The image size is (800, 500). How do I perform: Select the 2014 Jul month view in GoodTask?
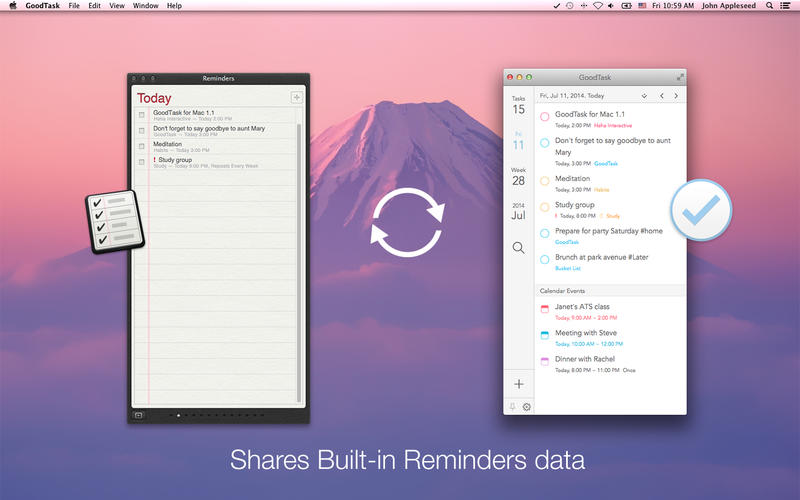coord(518,212)
